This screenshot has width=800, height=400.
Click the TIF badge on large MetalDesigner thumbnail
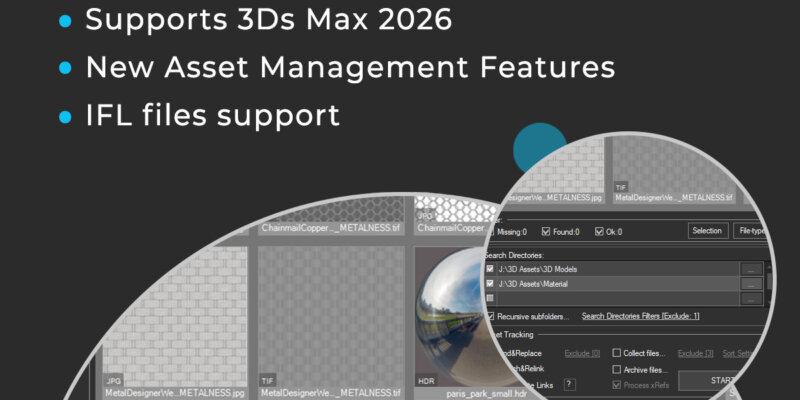click(x=268, y=381)
